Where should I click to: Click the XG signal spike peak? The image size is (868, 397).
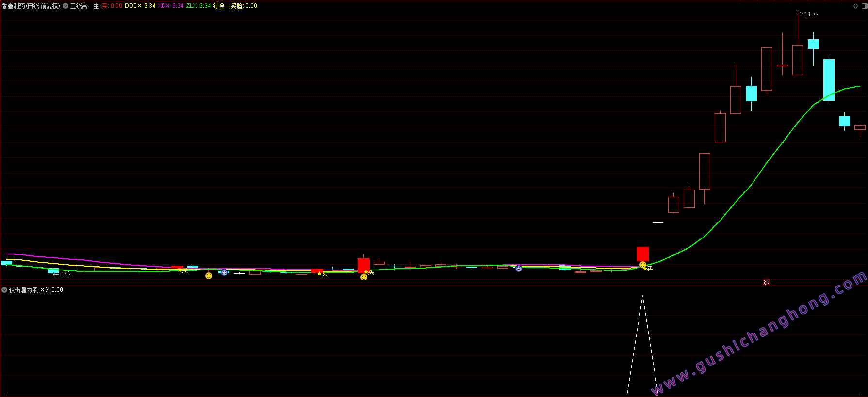(642, 297)
